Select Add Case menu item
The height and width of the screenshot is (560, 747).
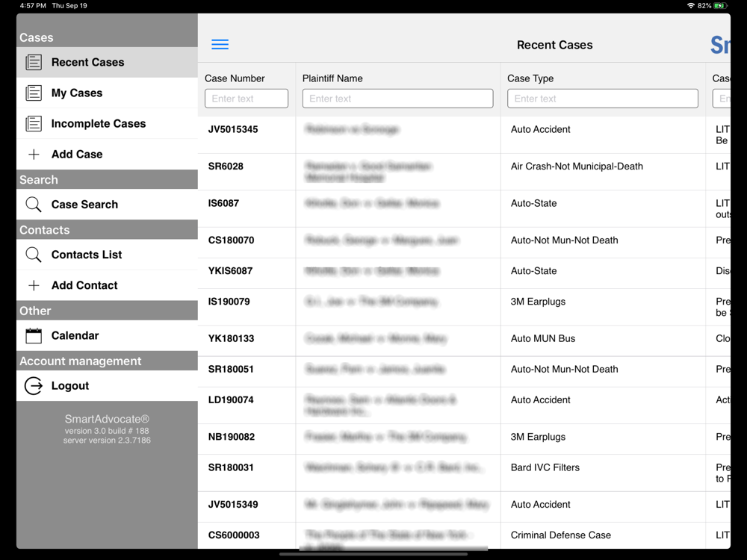click(107, 155)
